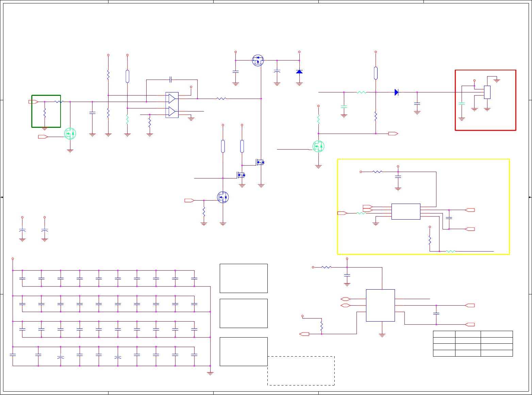
Task: Click the green resistor at the yellow area's bottom edge
Action: pos(450,251)
